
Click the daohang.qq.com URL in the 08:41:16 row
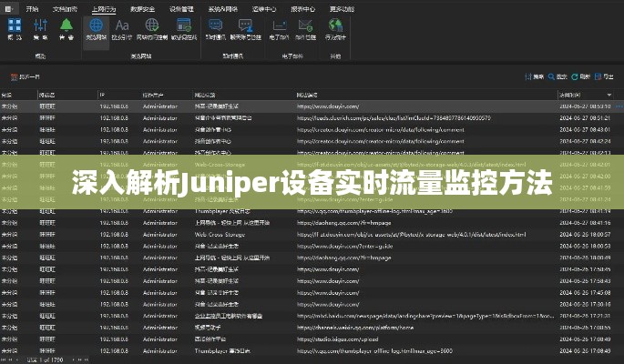[343, 223]
